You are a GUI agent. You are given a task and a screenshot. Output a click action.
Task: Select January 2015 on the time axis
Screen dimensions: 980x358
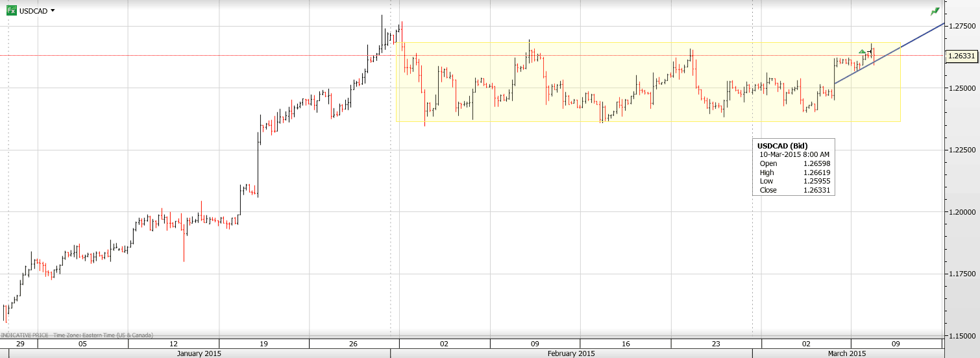[199, 353]
